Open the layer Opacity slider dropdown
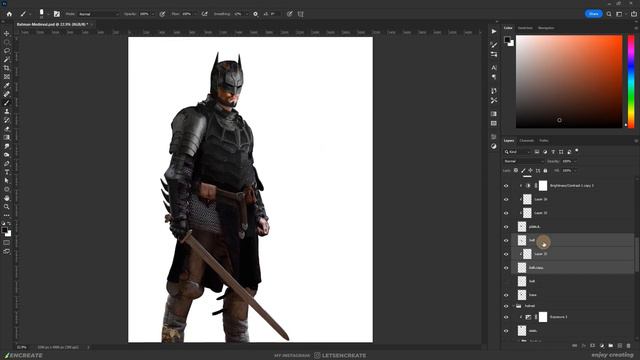 tap(575, 161)
